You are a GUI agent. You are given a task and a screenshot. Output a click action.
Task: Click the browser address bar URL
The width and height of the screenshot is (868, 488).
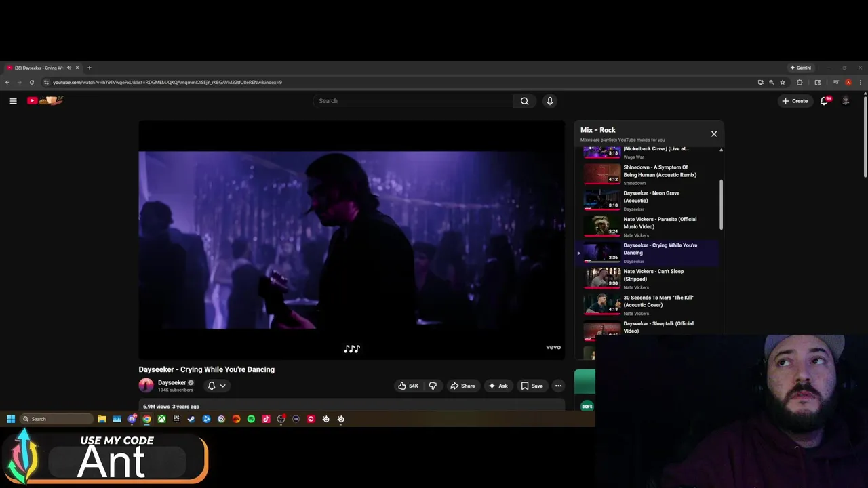click(x=167, y=82)
